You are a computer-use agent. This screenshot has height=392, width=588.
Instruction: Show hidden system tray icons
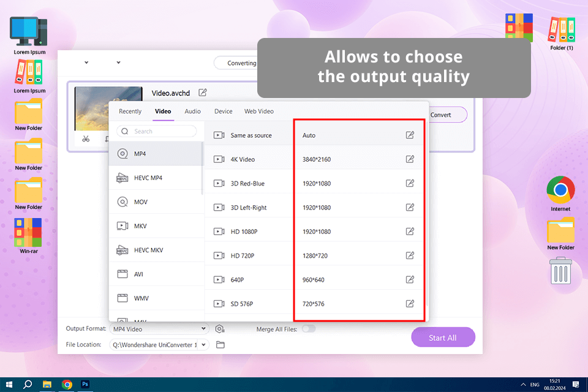(523, 385)
